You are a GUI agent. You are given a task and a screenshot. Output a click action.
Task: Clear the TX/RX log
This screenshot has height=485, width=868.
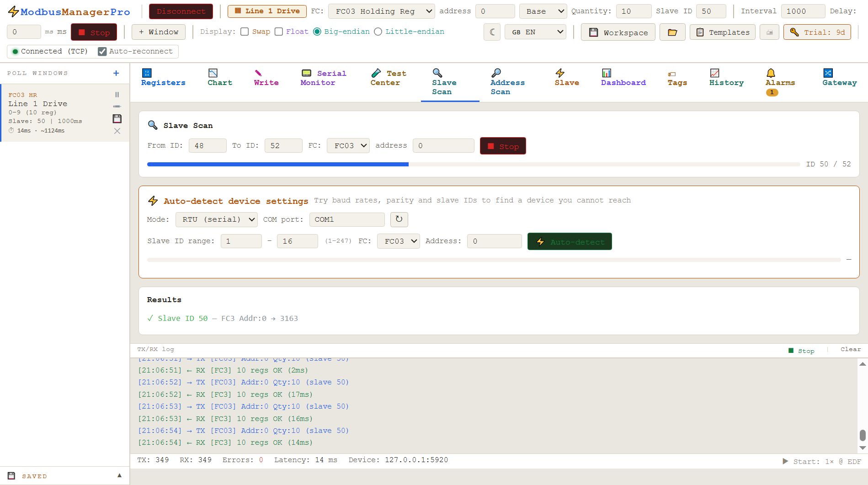850,349
